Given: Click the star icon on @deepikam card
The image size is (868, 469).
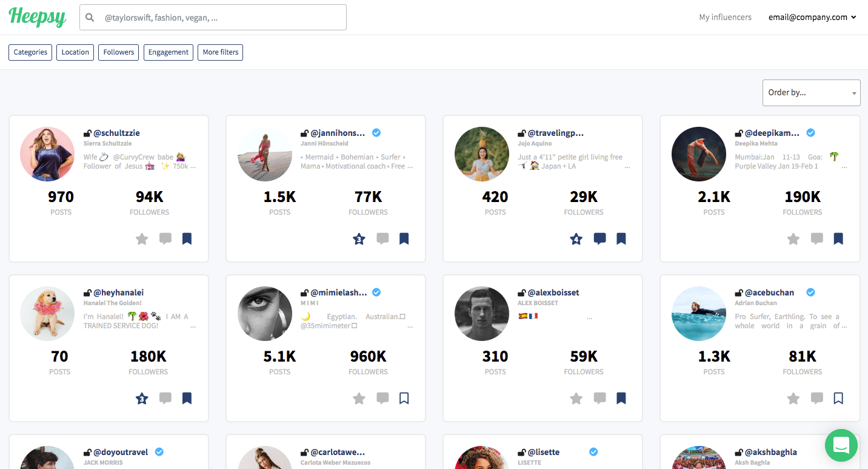Looking at the screenshot, I should 793,239.
